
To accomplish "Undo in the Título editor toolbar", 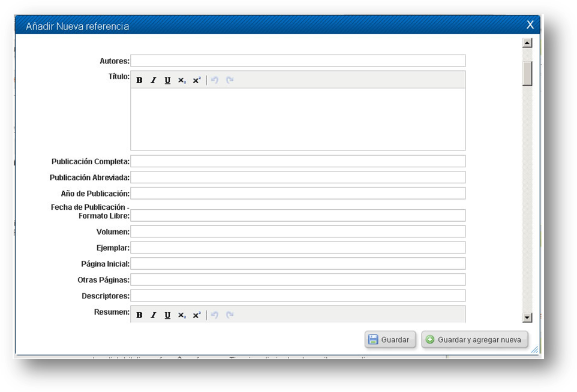I will point(215,80).
